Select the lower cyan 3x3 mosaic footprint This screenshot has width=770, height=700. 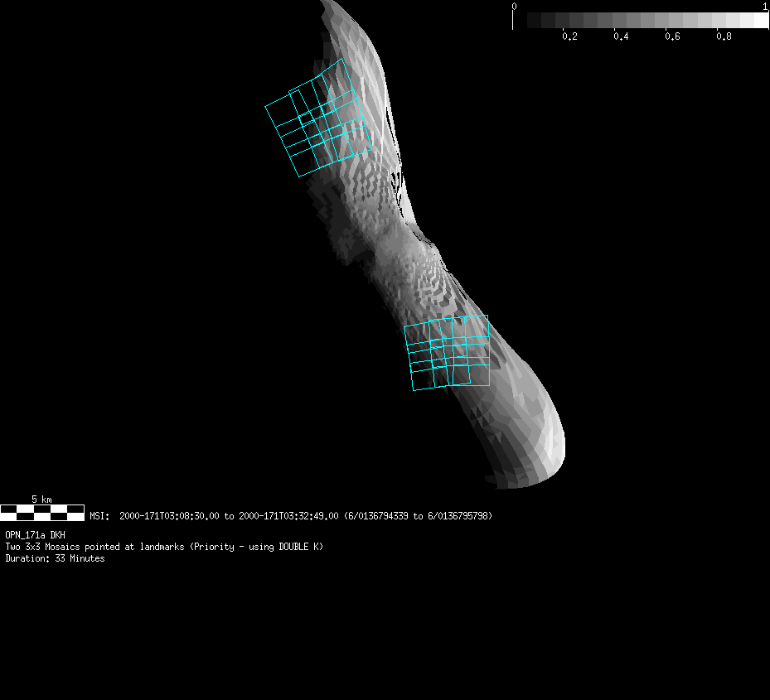[447, 352]
